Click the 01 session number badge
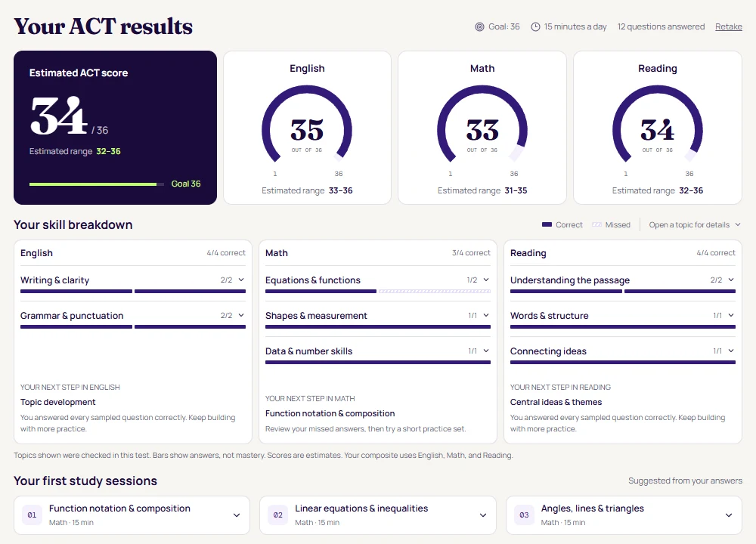This screenshot has width=756, height=544. click(32, 515)
